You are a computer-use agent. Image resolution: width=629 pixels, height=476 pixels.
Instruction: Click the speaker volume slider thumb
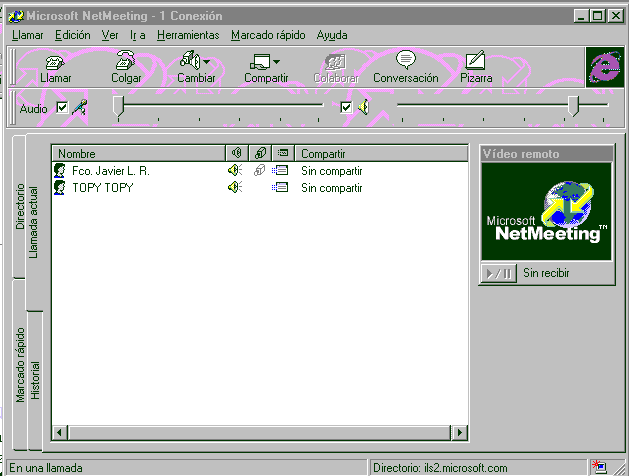[x=574, y=106]
